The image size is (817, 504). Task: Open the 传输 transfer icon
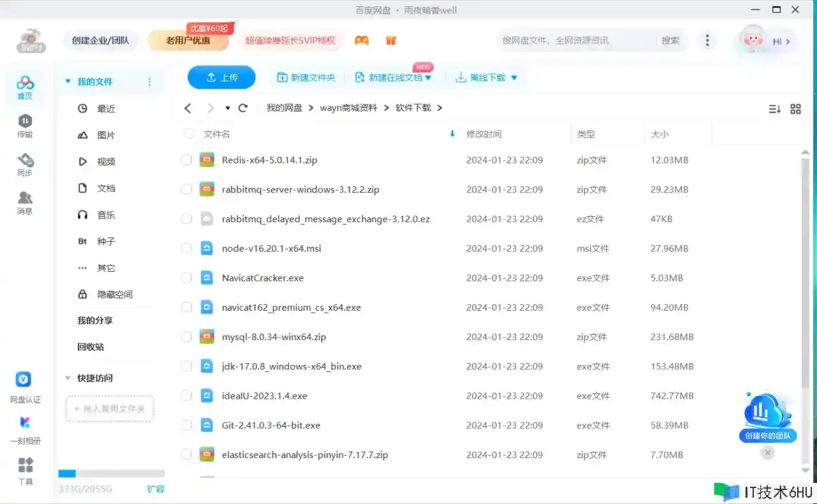click(x=25, y=126)
